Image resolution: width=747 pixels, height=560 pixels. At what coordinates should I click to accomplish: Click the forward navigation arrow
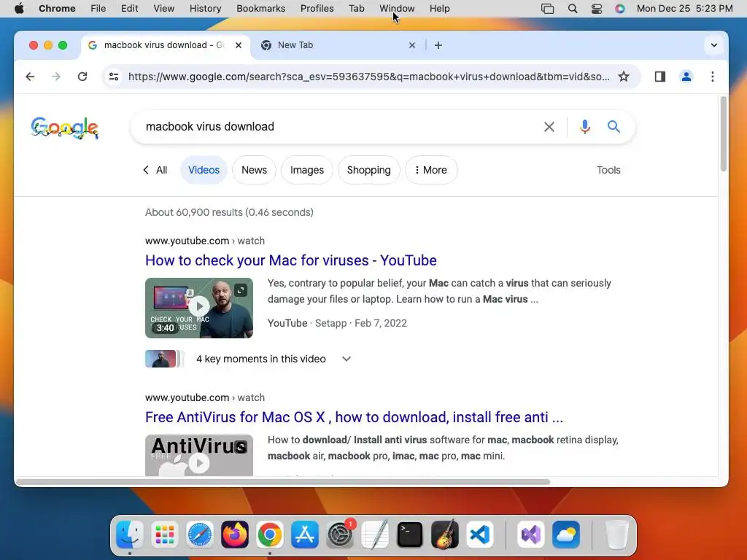[x=56, y=77]
